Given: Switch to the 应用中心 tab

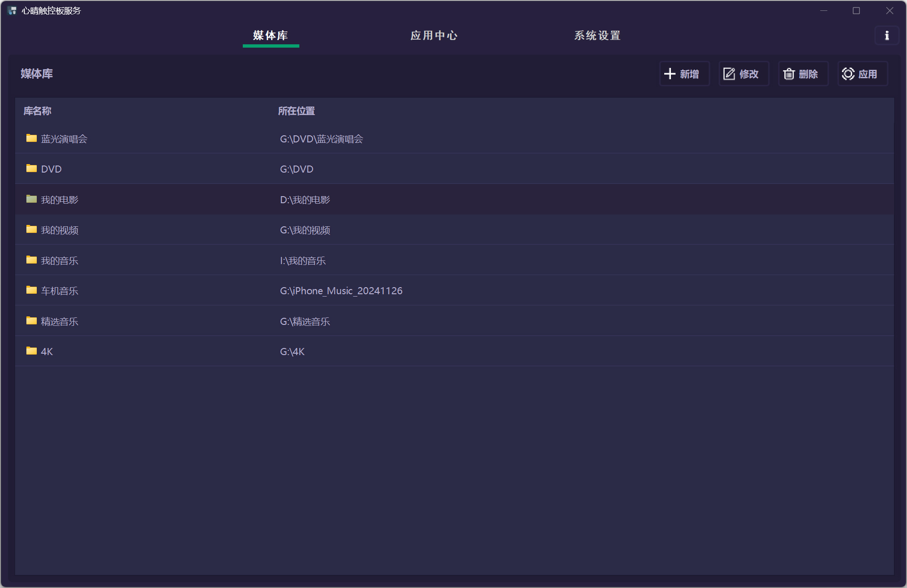Looking at the screenshot, I should coord(434,36).
